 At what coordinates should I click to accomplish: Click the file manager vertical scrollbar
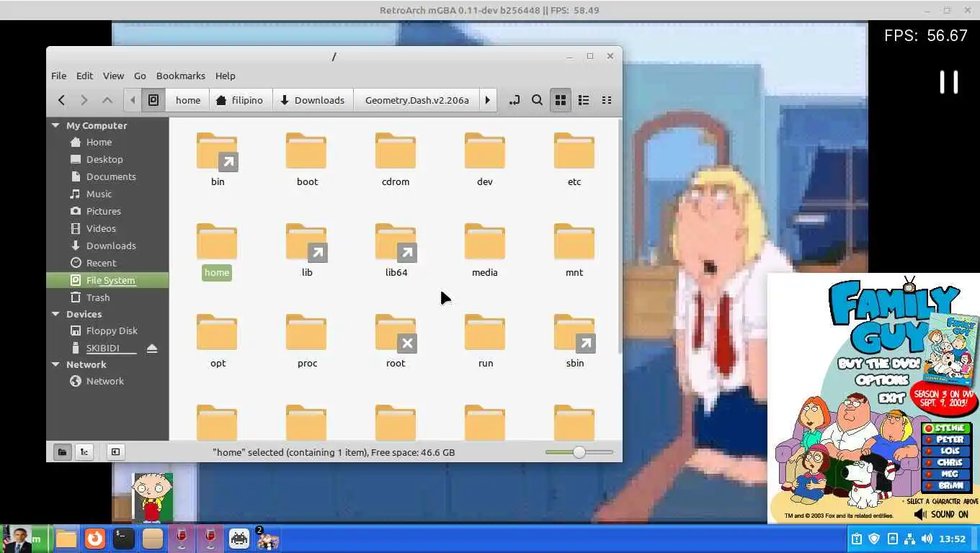click(619, 236)
